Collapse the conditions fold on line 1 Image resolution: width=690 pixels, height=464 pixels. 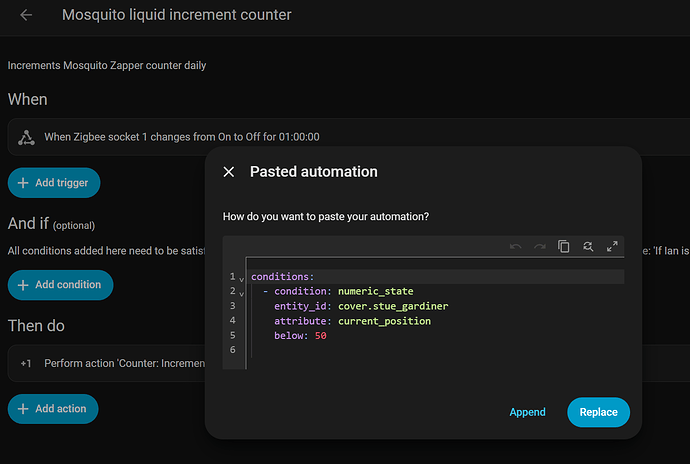[241, 279]
